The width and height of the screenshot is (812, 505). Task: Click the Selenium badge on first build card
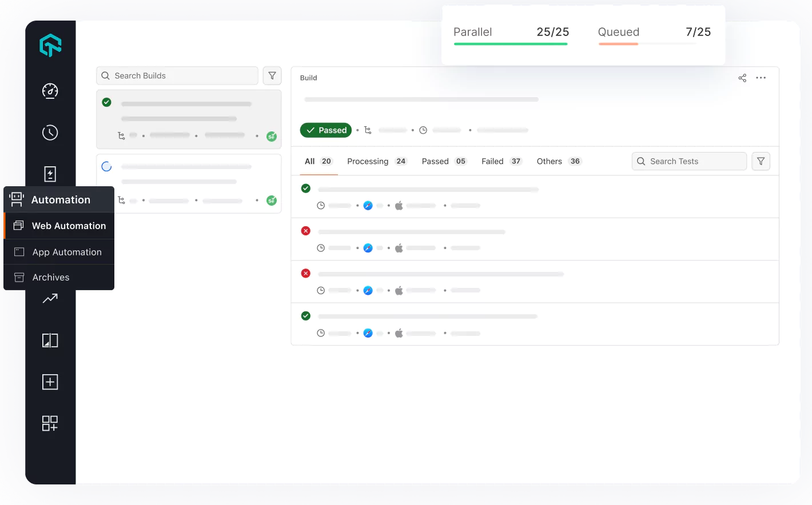click(x=272, y=137)
